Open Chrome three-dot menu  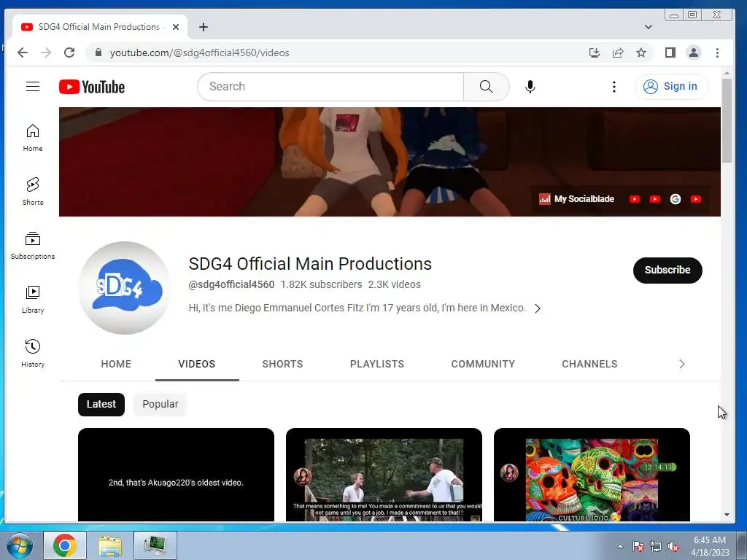pyautogui.click(x=718, y=52)
